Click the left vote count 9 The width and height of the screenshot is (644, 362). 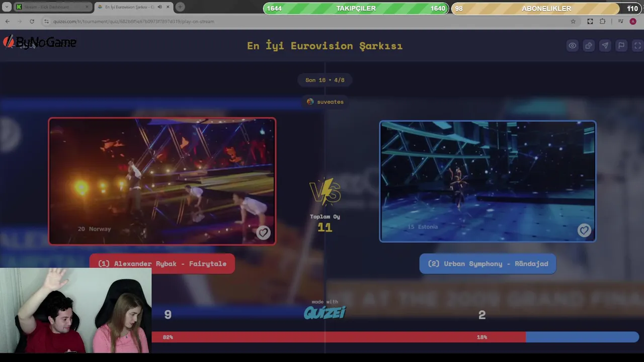click(x=168, y=315)
